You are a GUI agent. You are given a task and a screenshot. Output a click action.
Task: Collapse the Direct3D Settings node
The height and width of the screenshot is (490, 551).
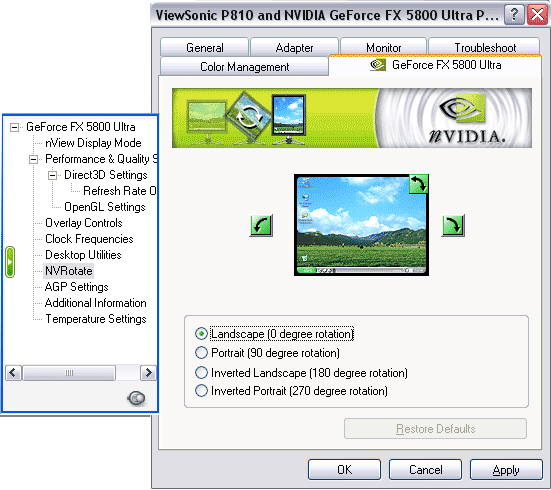tap(52, 175)
